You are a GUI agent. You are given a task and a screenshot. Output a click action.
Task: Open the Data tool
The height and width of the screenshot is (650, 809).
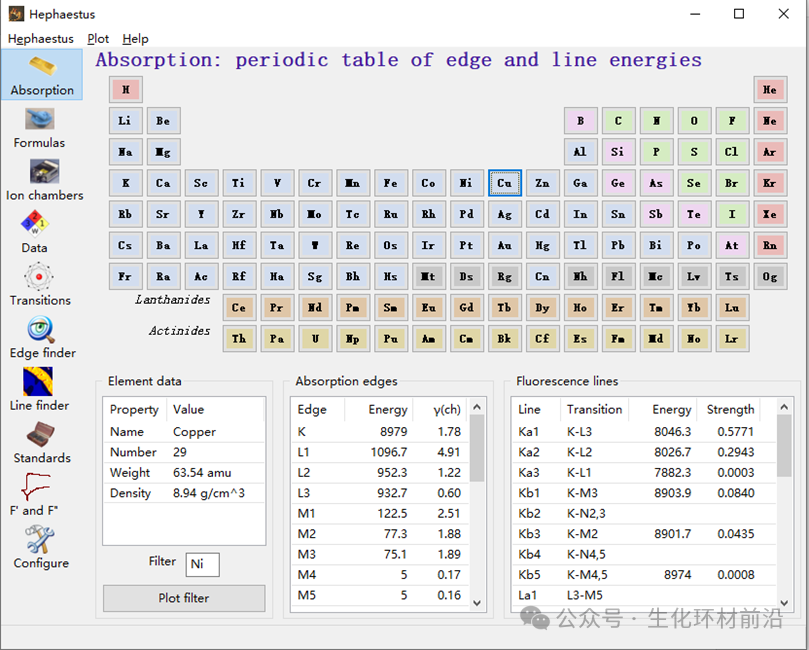(35, 233)
